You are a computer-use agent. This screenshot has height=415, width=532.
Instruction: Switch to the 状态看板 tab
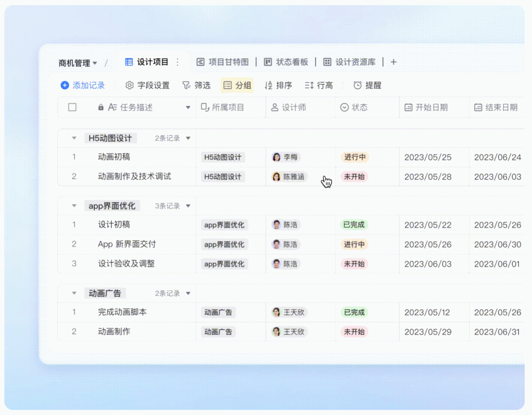pyautogui.click(x=286, y=62)
